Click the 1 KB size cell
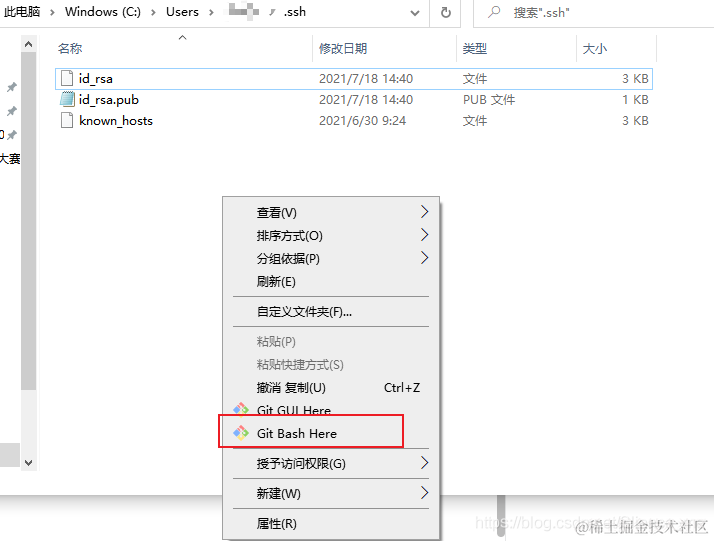714x541 pixels. click(636, 100)
